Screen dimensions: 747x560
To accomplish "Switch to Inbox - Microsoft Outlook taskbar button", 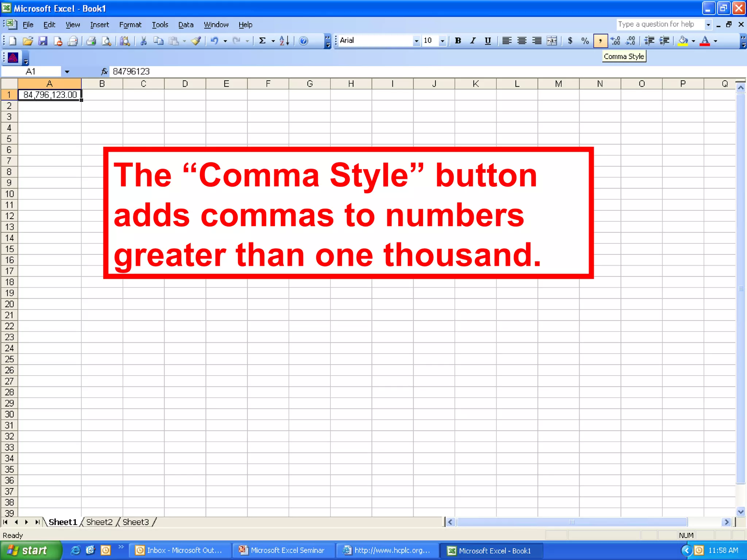I will [179, 550].
